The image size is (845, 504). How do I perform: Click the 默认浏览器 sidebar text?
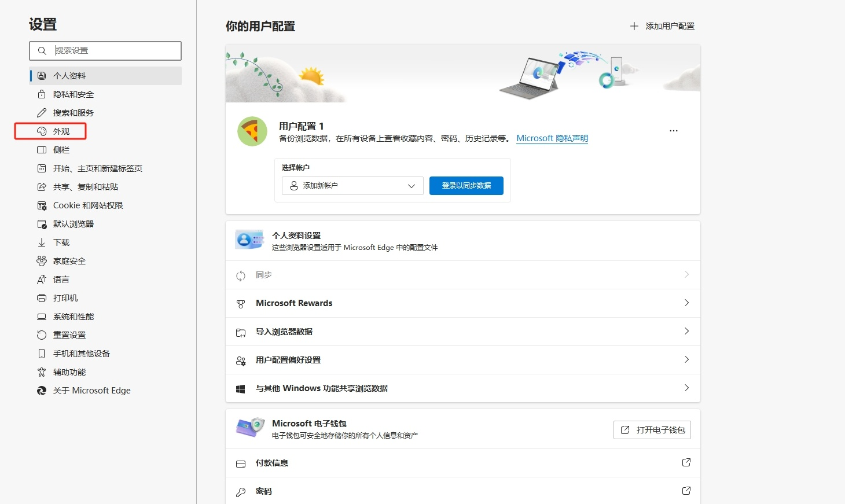[74, 224]
